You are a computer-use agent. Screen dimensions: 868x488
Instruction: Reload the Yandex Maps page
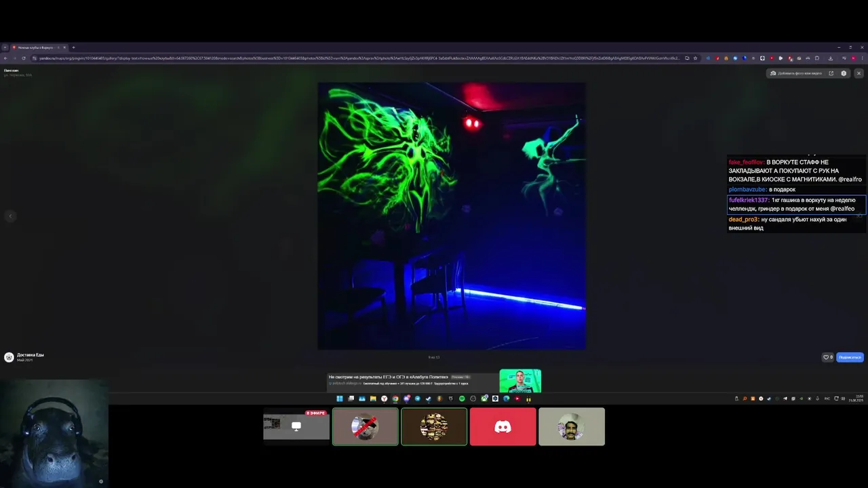click(24, 58)
